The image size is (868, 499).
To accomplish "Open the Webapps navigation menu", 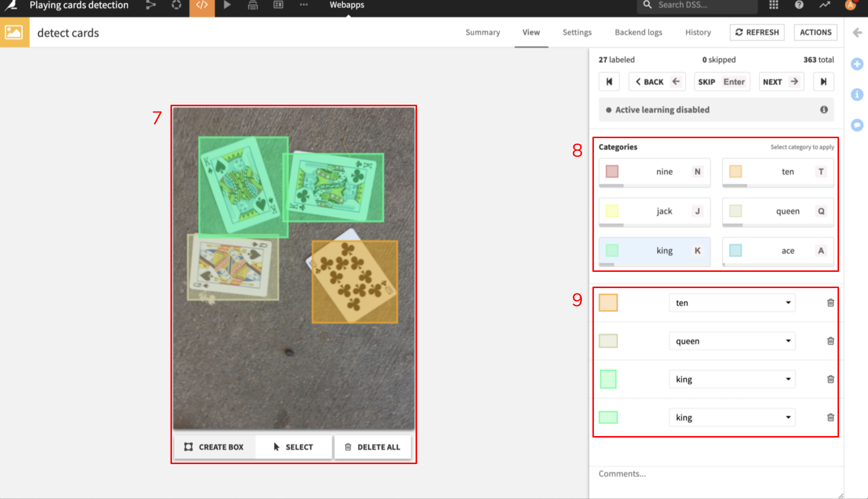I will coord(347,5).
